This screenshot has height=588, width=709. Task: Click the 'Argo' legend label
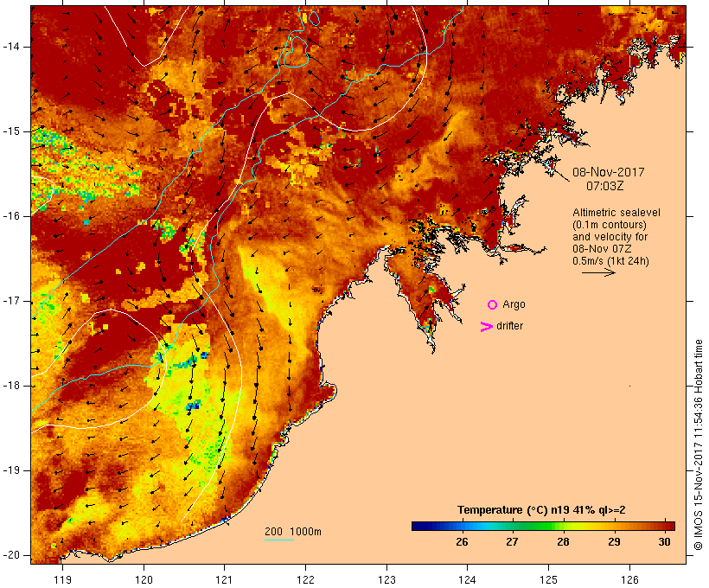(x=514, y=304)
